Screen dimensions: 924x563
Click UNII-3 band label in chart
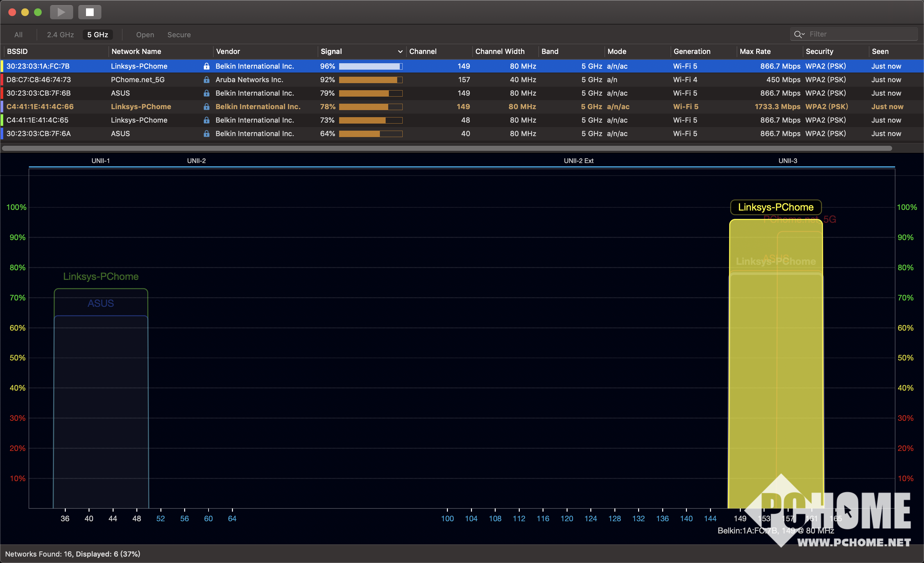tap(788, 160)
